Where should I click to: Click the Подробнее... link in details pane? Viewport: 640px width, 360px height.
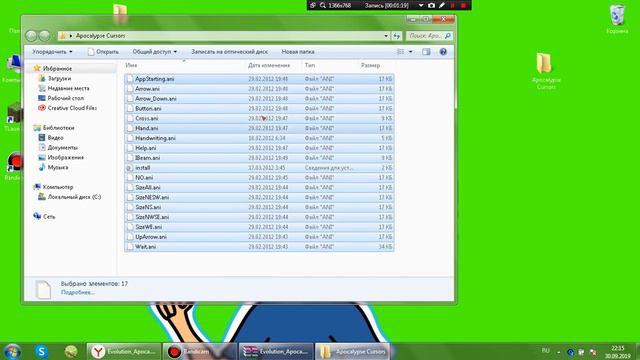(78, 292)
